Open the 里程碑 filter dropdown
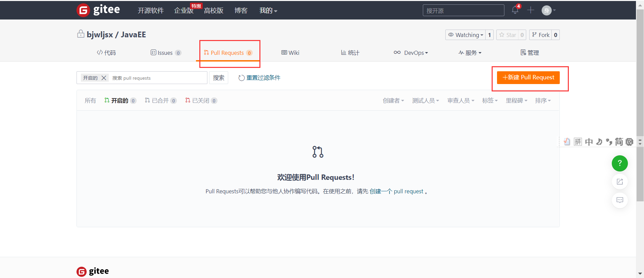Image resolution: width=644 pixels, height=278 pixels. point(517,101)
